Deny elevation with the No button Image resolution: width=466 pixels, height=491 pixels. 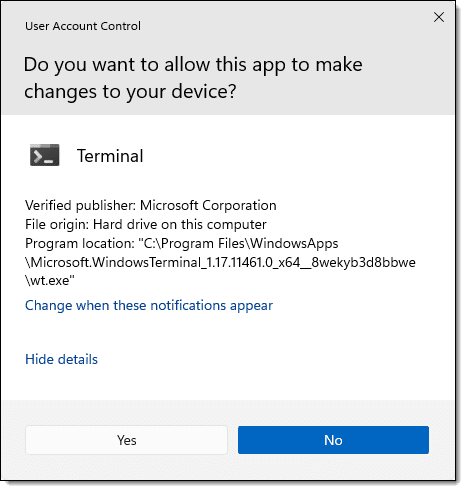[x=333, y=440]
